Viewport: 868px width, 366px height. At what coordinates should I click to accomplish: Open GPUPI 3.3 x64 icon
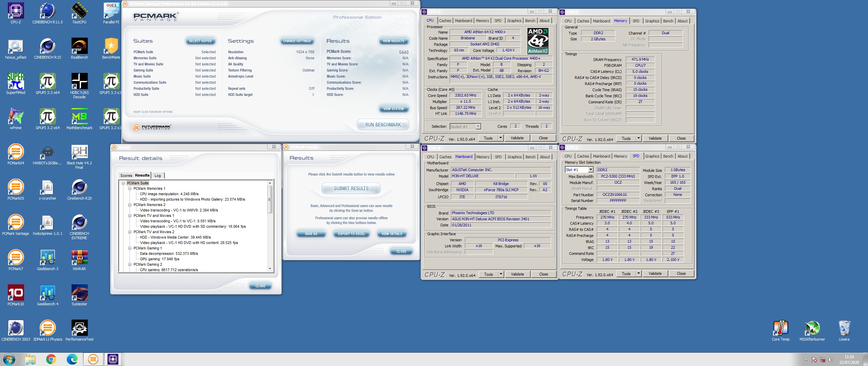(47, 84)
